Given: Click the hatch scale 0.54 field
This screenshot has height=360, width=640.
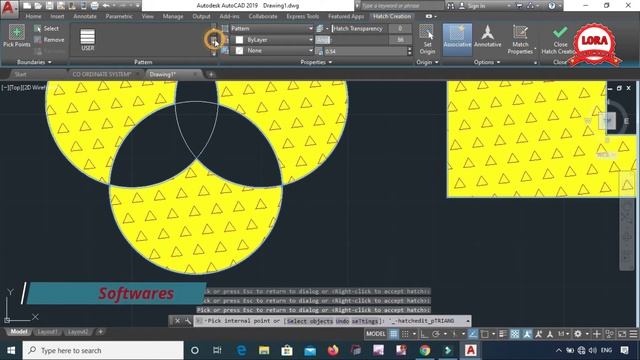Looking at the screenshot, I should tap(365, 51).
